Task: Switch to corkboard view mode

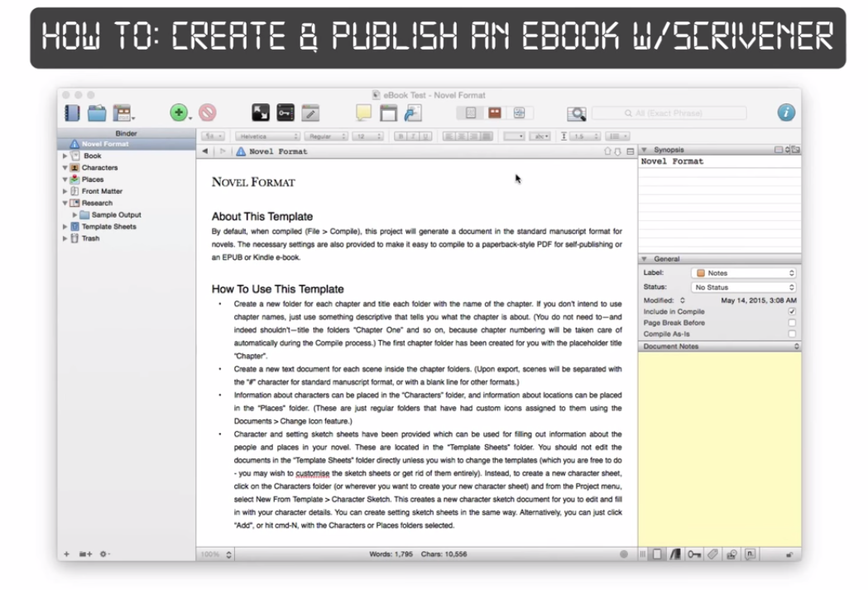Action: (495, 113)
